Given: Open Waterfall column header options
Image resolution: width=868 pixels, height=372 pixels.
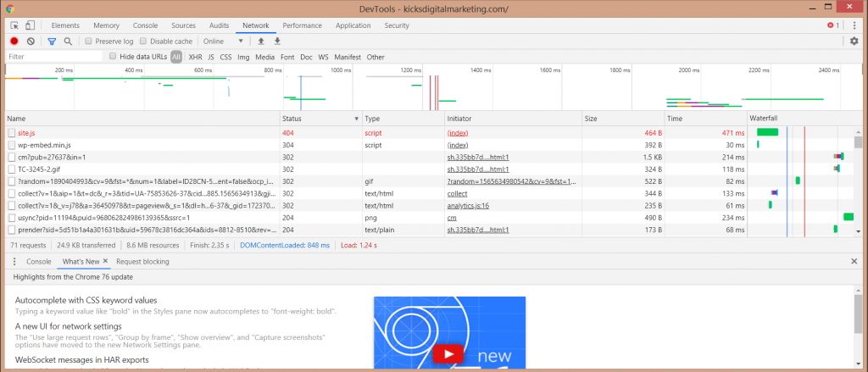Looking at the screenshot, I should (x=804, y=119).
